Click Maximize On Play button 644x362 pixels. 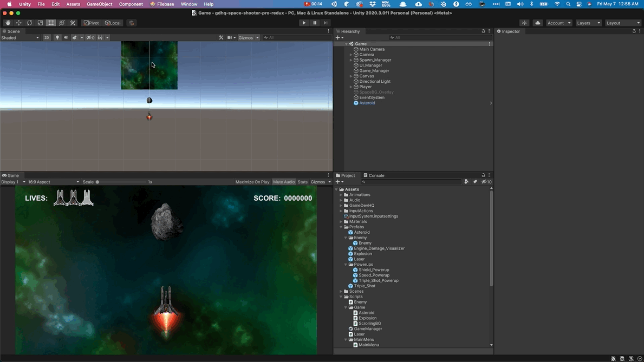pos(252,182)
